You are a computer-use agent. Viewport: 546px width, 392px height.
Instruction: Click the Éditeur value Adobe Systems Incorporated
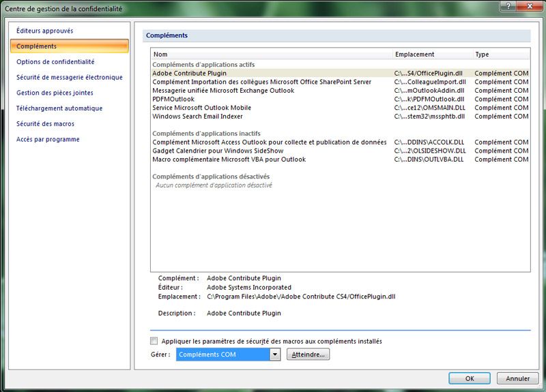click(x=249, y=288)
